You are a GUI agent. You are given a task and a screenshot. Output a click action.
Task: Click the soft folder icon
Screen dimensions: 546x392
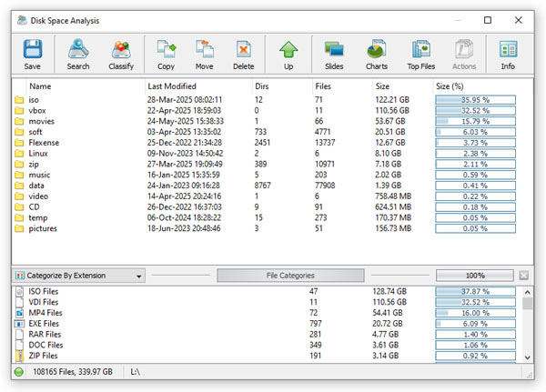(x=19, y=132)
